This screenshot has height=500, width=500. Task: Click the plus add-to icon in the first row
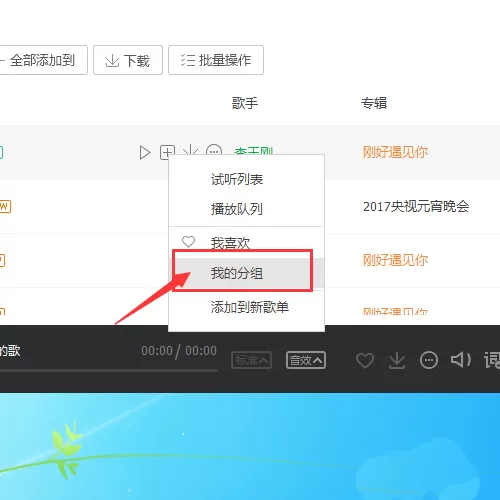(167, 152)
